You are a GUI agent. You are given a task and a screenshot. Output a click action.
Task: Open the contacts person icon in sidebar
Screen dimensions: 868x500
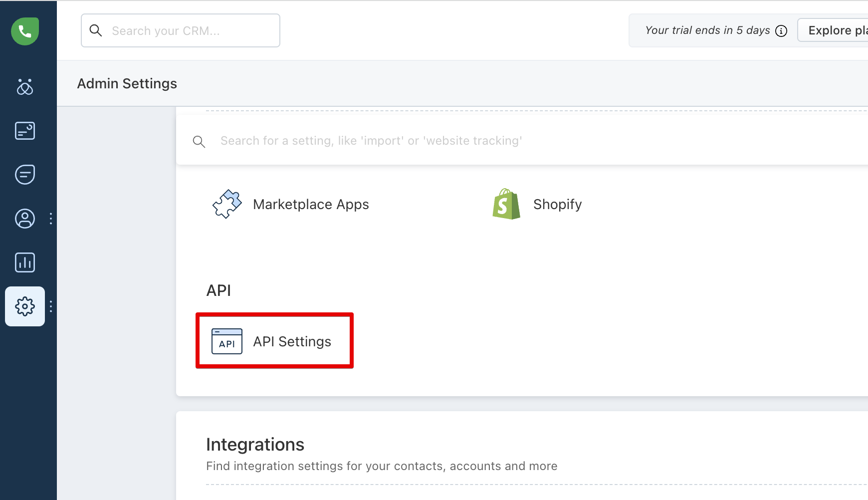(25, 219)
